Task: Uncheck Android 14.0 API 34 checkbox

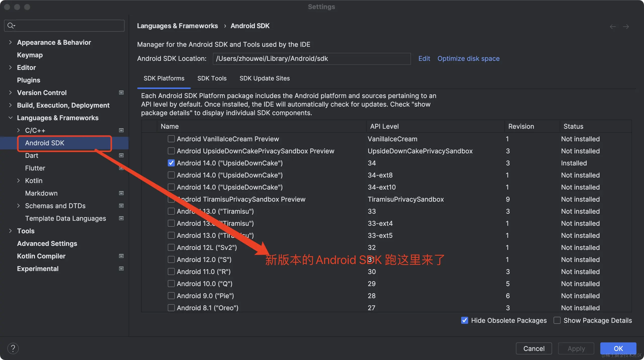Action: [x=171, y=163]
